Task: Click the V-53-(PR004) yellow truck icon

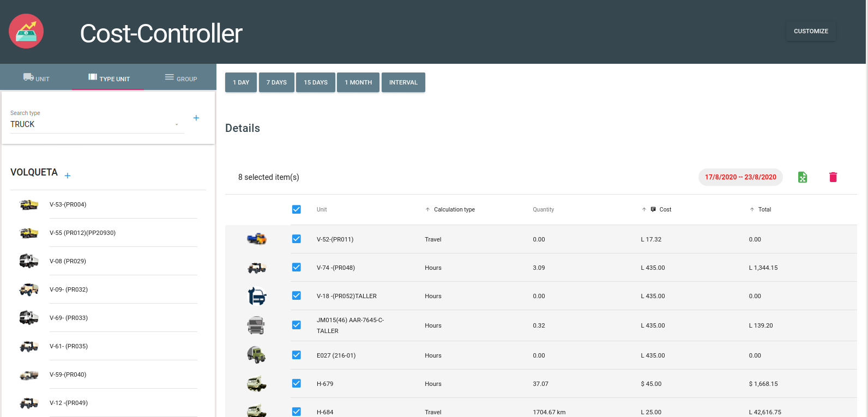Action: [29, 204]
